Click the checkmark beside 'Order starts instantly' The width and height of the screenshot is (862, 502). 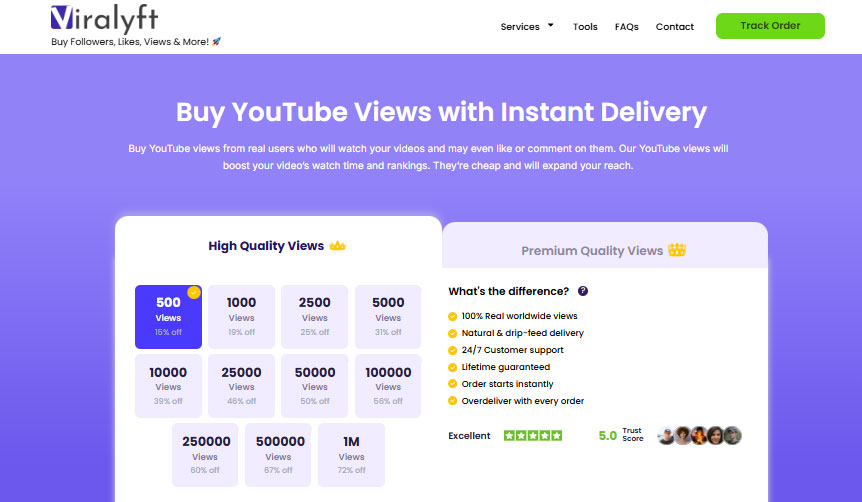point(452,384)
